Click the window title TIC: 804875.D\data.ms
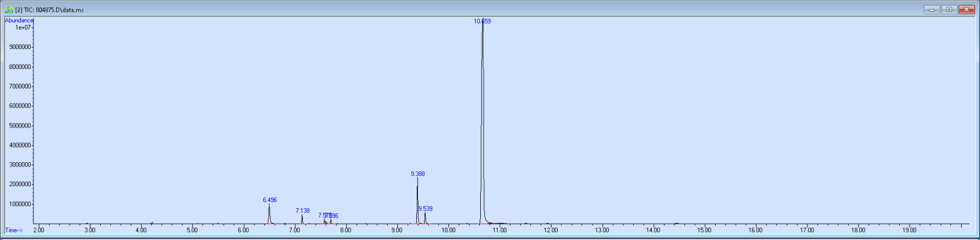980x240 pixels. click(x=50, y=10)
